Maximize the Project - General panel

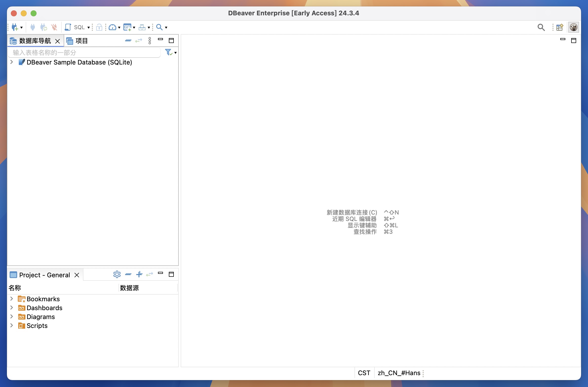pos(171,274)
